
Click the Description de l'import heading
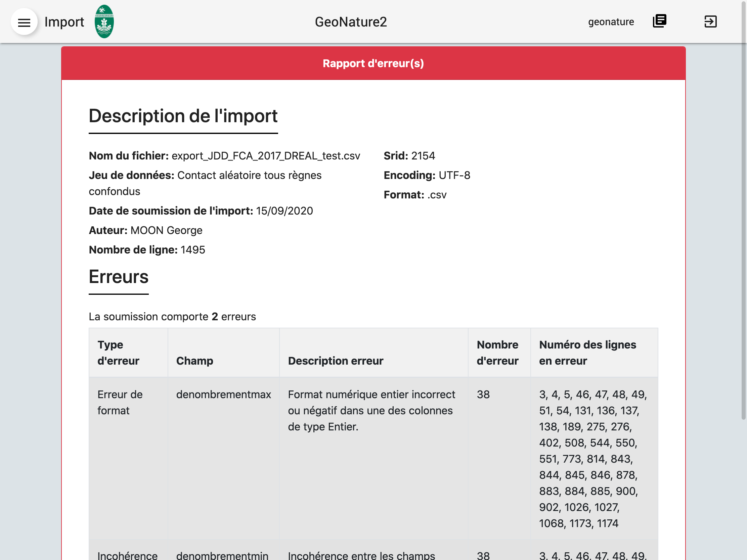pos(183,116)
